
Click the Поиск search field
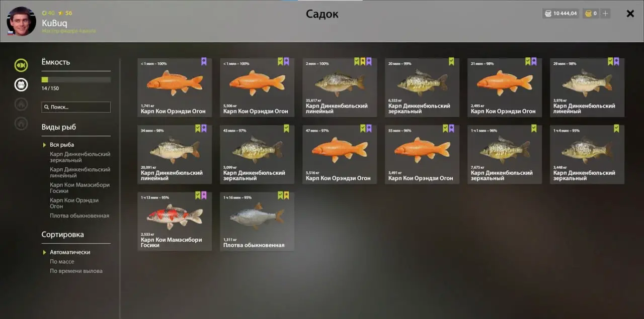point(76,107)
